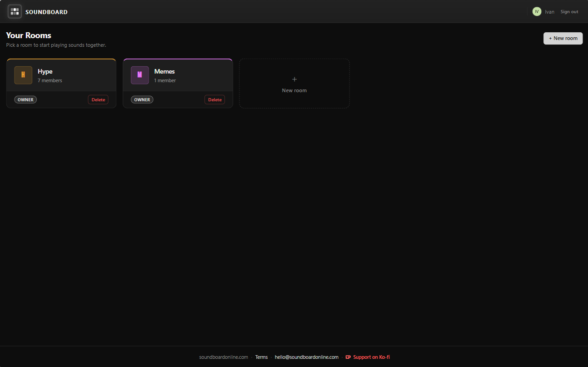Delete the Memes room

(x=215, y=100)
